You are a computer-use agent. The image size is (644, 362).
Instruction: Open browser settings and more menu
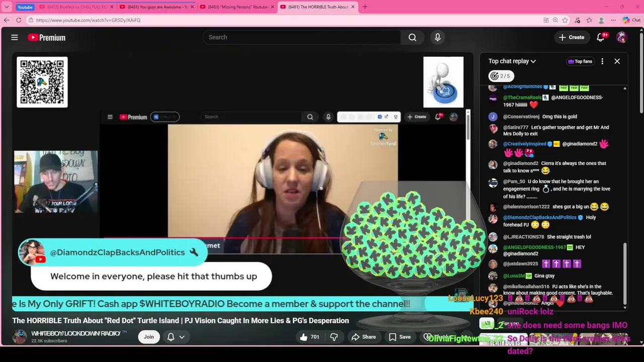[613, 20]
